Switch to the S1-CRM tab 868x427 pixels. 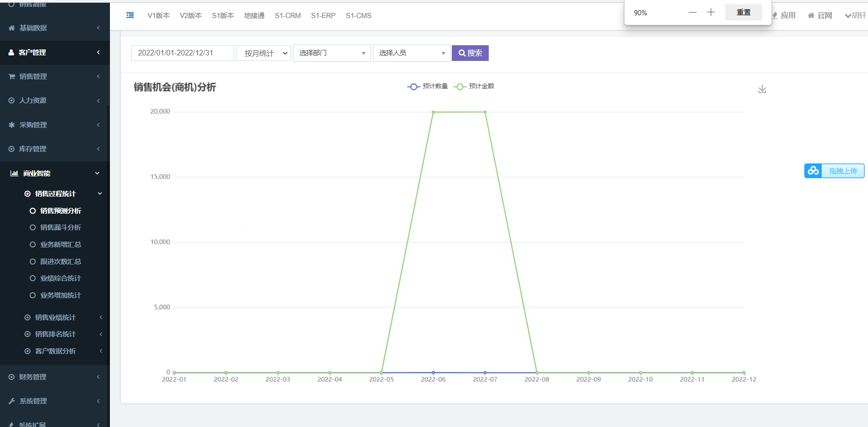287,15
